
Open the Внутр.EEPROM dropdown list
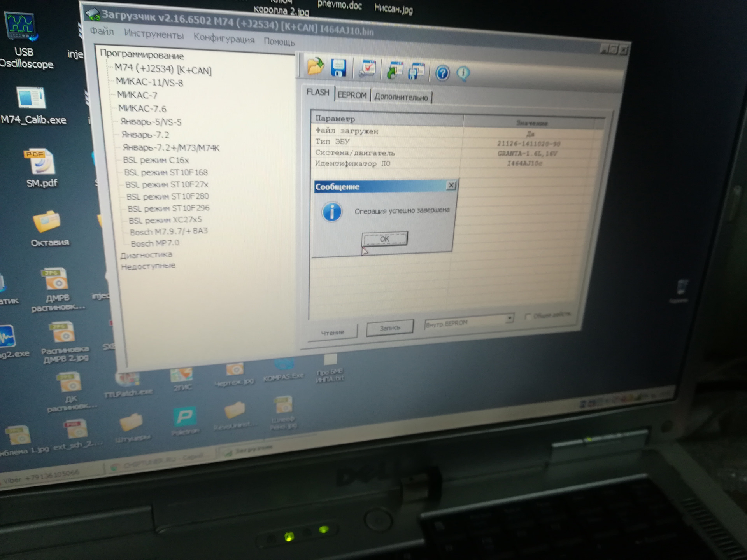[x=509, y=318]
